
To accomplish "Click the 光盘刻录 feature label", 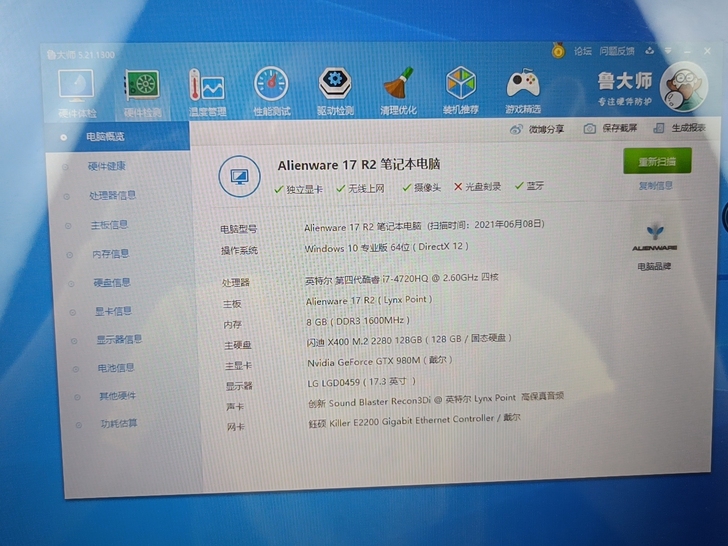I will [483, 186].
